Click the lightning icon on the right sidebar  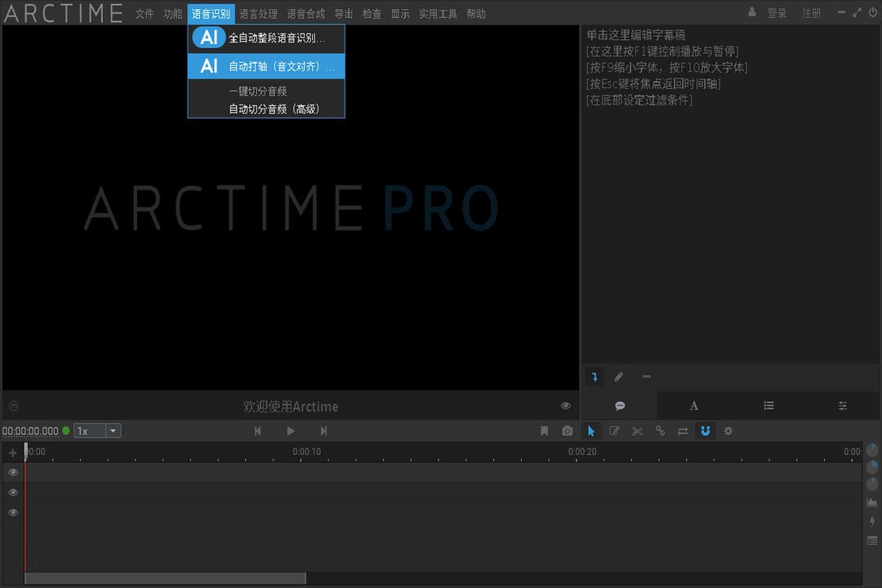pyautogui.click(x=871, y=521)
